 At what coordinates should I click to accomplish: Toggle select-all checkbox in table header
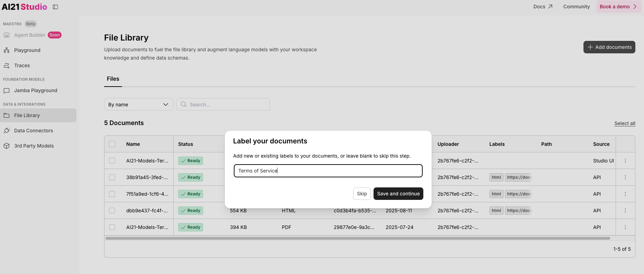[112, 144]
